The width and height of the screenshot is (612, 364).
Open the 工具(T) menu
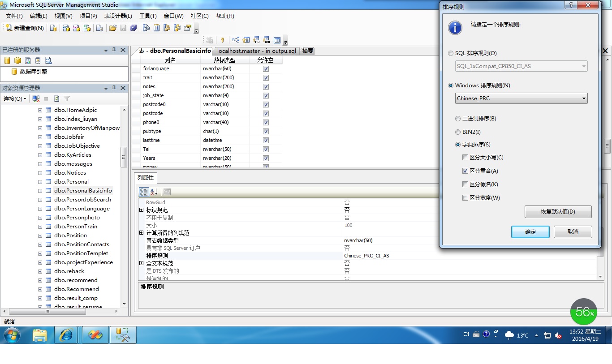[148, 16]
